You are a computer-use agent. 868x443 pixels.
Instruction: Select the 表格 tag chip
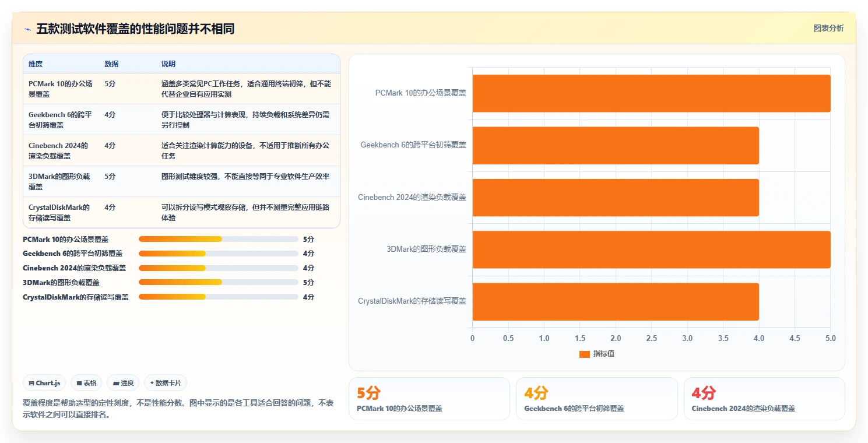coord(86,383)
